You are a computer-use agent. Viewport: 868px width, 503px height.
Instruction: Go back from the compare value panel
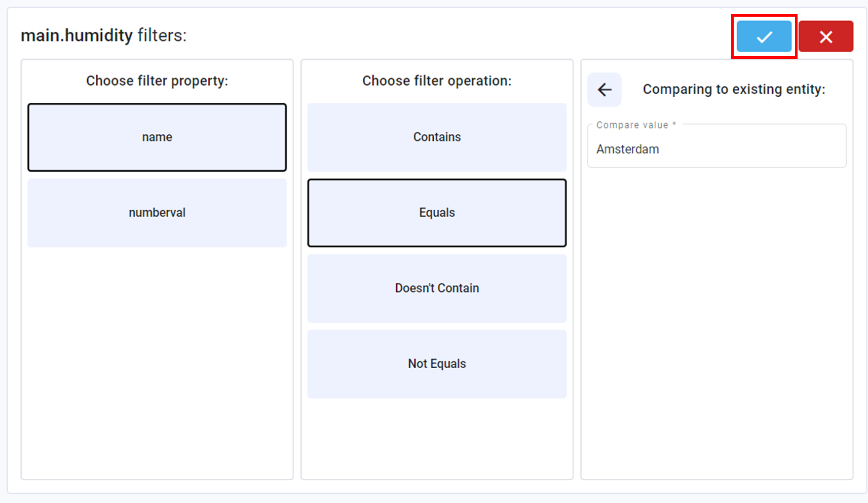click(x=604, y=89)
